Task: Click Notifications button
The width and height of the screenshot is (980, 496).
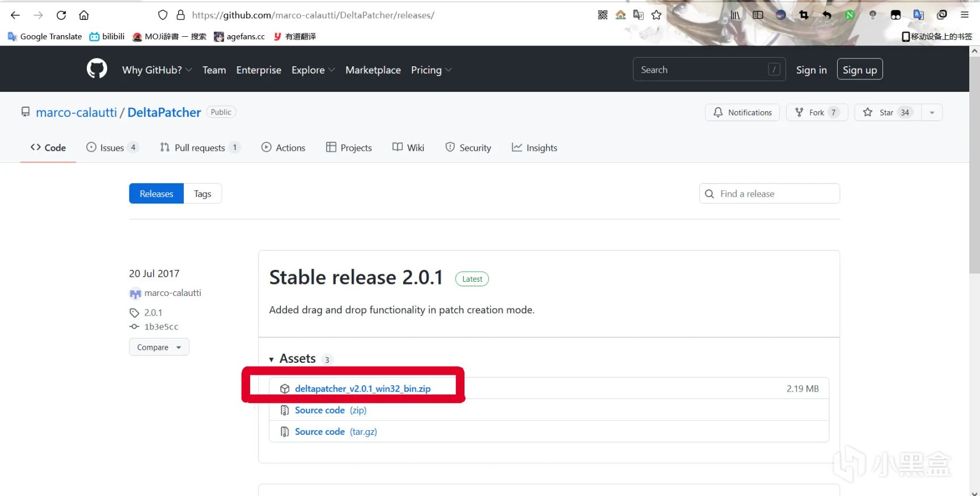Action: [x=742, y=112]
